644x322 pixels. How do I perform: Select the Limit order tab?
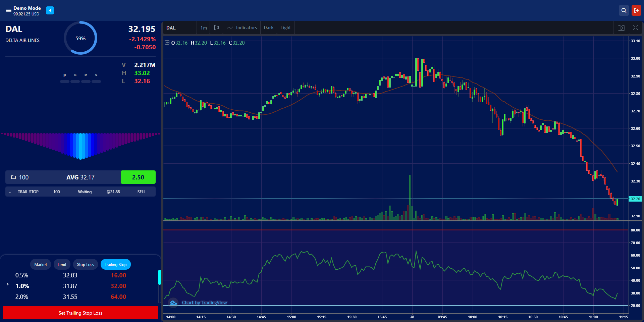point(62,265)
